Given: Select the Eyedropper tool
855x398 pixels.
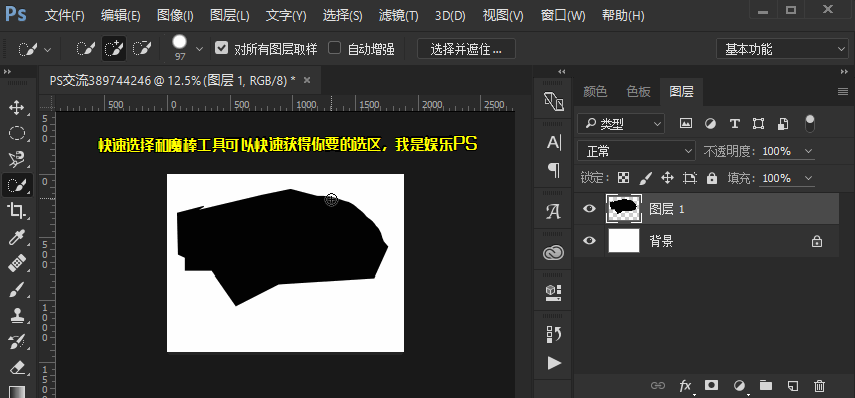Looking at the screenshot, I should point(17,238).
